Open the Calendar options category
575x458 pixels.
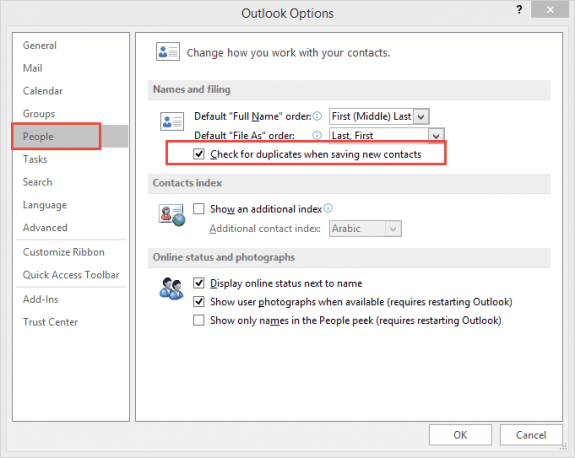[43, 91]
